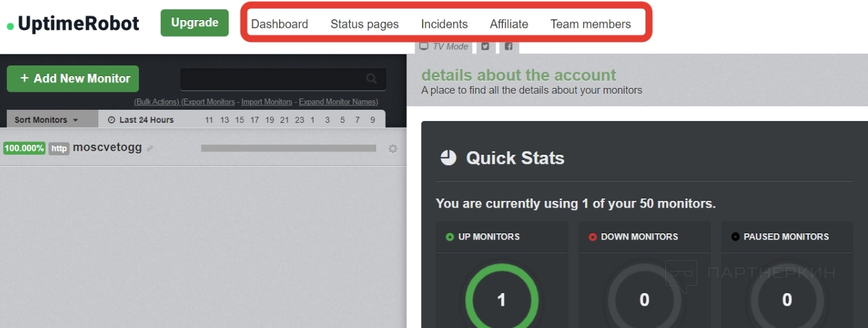This screenshot has width=868, height=328.
Task: Click the green Upgrade button
Action: point(194,23)
